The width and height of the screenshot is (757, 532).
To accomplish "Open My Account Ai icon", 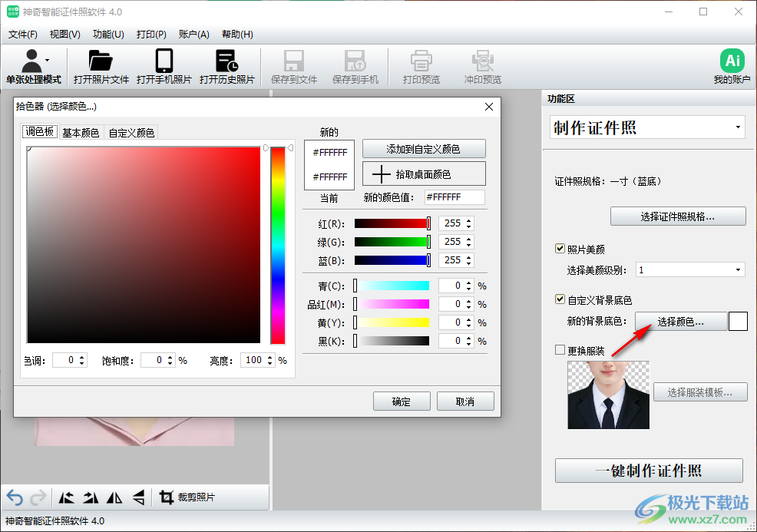I will [732, 61].
